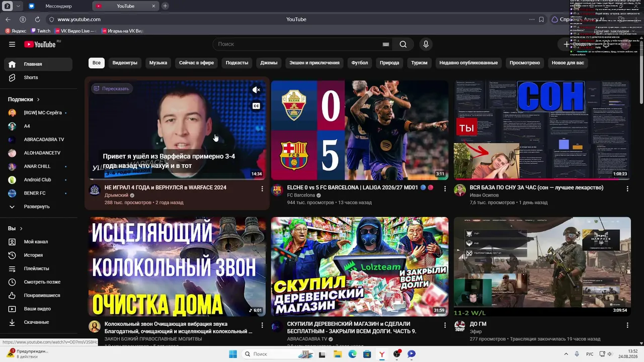Expand subscriptions list with Развернуть
This screenshot has width=644, height=362.
click(x=38, y=207)
